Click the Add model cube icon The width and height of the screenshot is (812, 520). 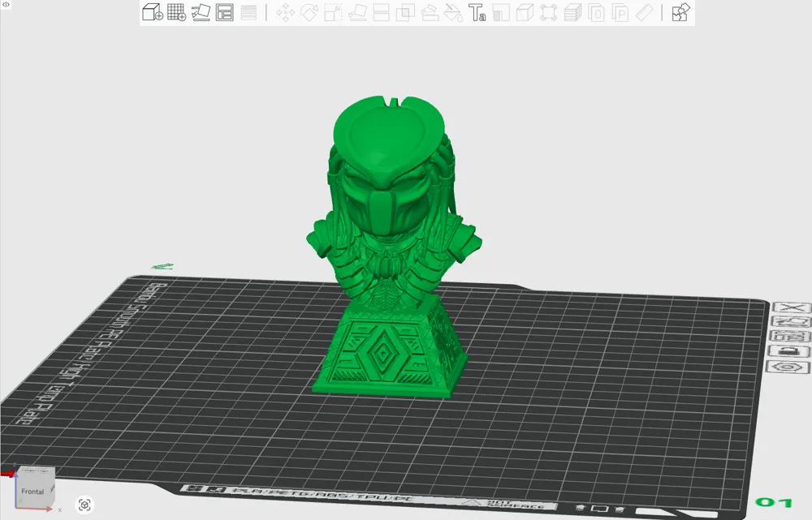(x=152, y=12)
